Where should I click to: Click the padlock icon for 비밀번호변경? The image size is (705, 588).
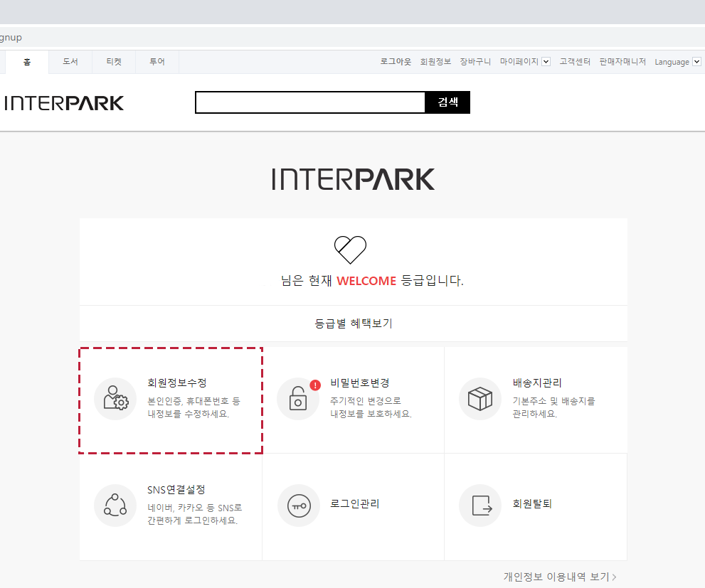(297, 398)
